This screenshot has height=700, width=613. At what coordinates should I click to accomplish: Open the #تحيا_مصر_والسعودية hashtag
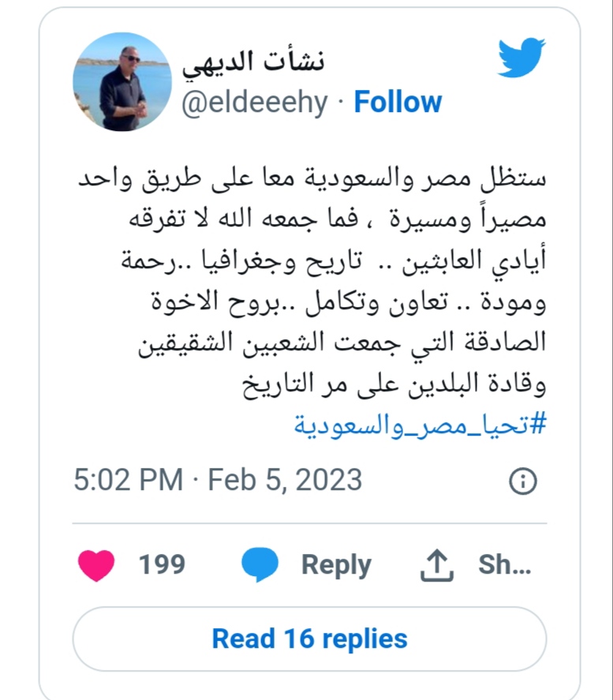point(420,425)
